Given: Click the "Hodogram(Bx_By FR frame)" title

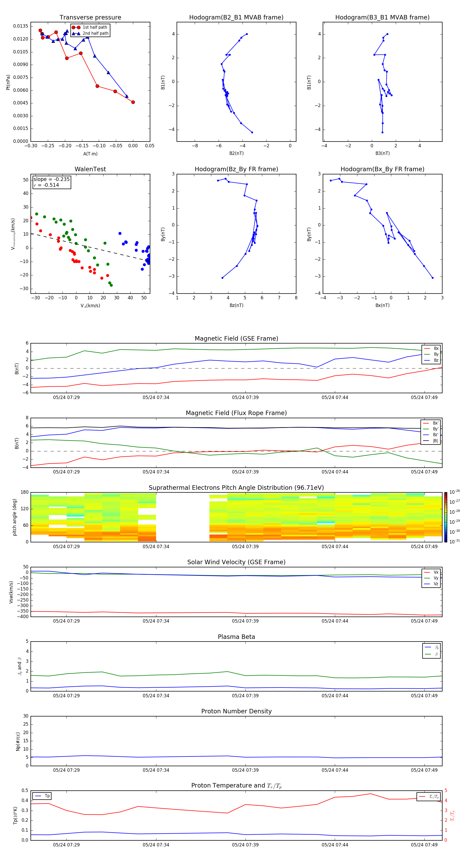Looking at the screenshot, I should [382, 169].
